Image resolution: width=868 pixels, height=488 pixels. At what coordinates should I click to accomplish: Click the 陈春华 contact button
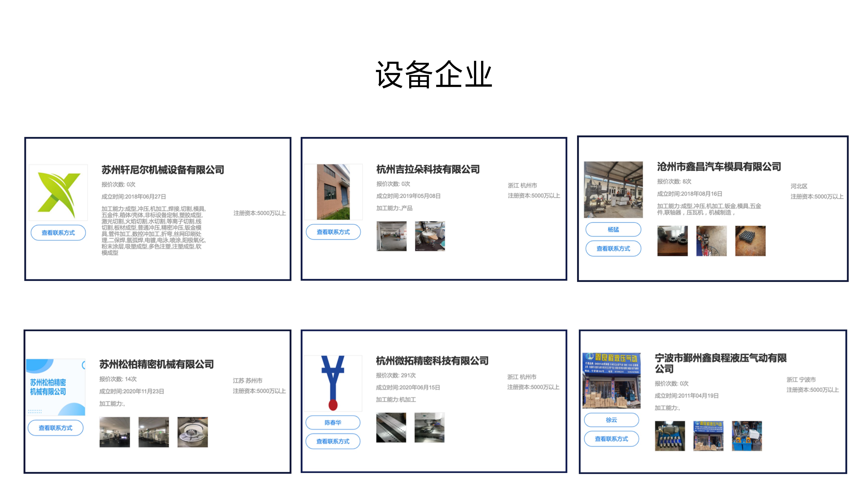click(333, 423)
